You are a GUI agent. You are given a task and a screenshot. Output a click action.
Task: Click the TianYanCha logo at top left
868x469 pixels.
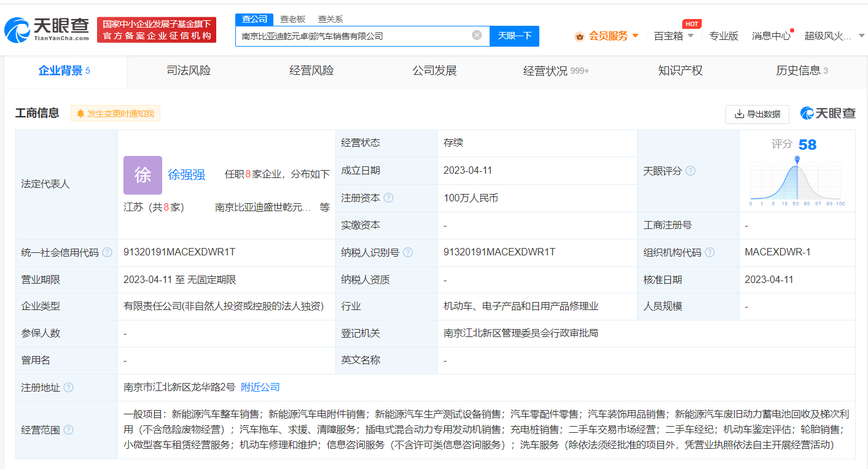47,29
